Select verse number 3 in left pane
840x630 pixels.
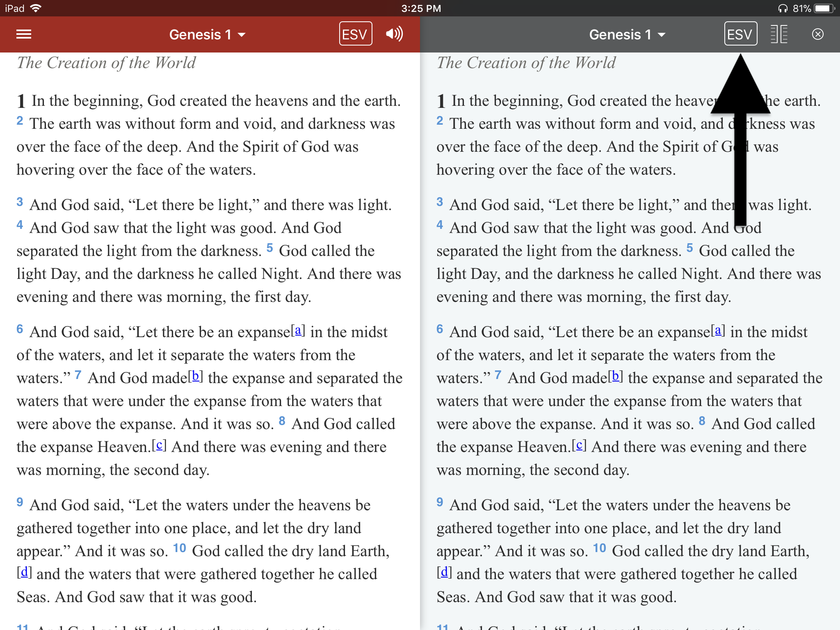click(x=20, y=202)
